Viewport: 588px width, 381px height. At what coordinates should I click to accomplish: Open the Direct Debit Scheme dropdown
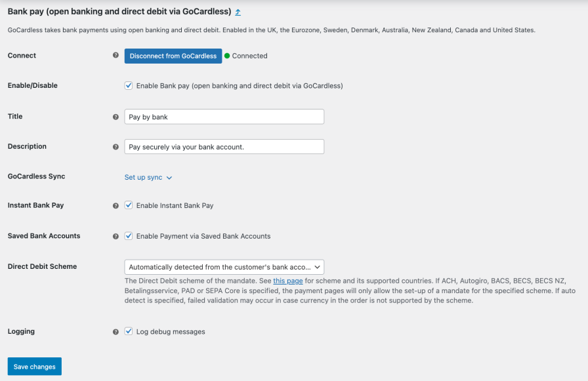click(x=224, y=267)
